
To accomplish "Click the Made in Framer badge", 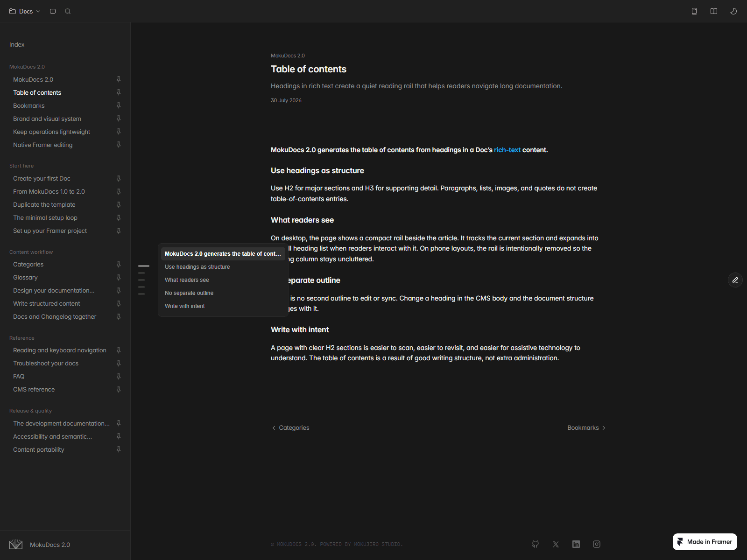I will point(705,542).
